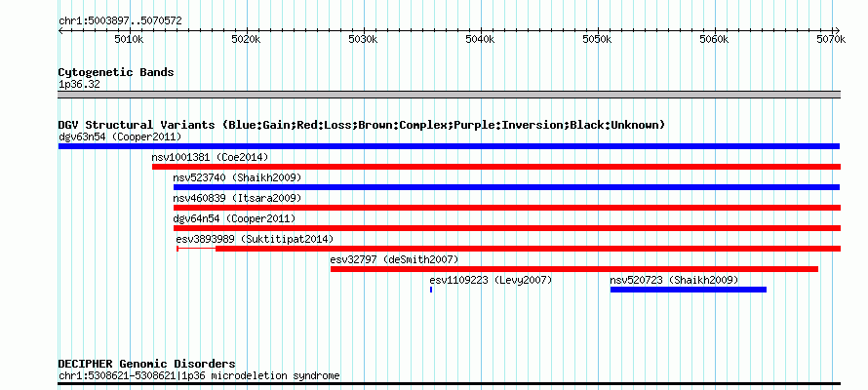Select the red nsv1001381 loss bar
Image resolution: width=868 pixels, height=390 pixels.
pos(496,167)
